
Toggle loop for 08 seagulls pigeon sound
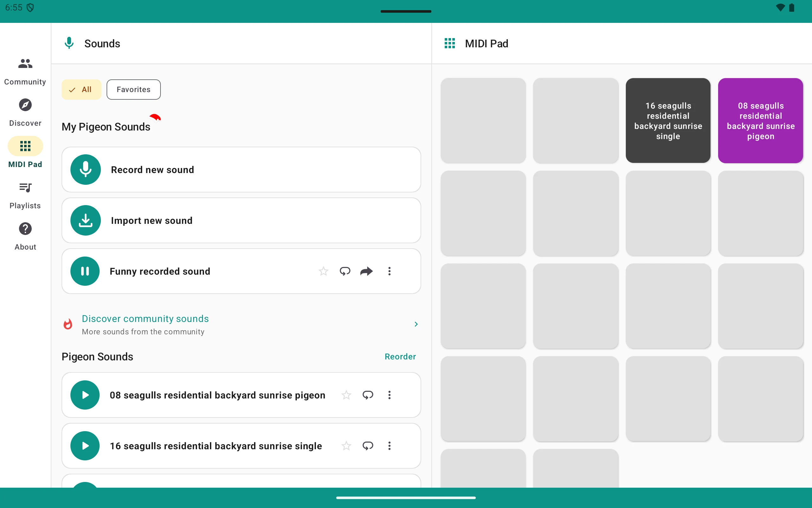pyautogui.click(x=368, y=395)
